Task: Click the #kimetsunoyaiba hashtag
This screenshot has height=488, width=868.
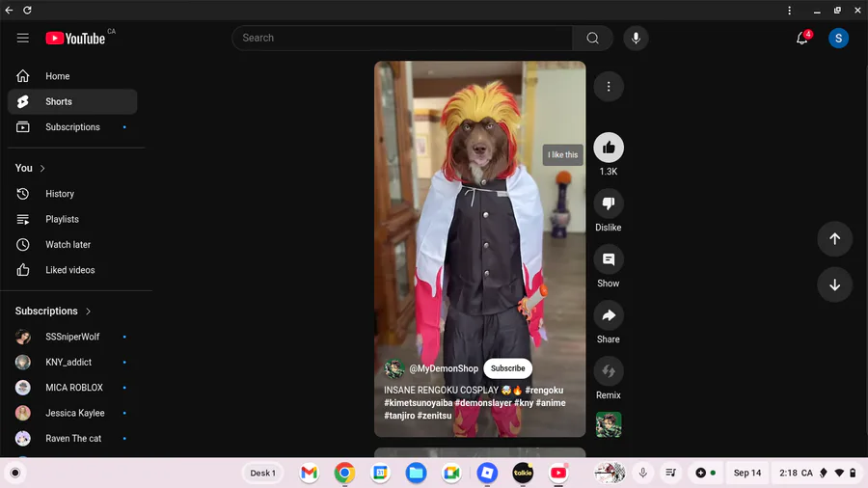Action: [x=419, y=403]
